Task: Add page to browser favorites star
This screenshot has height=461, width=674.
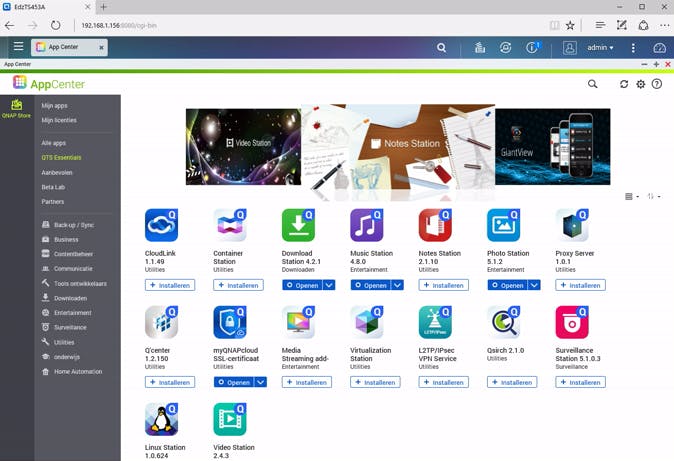Action: click(x=570, y=25)
